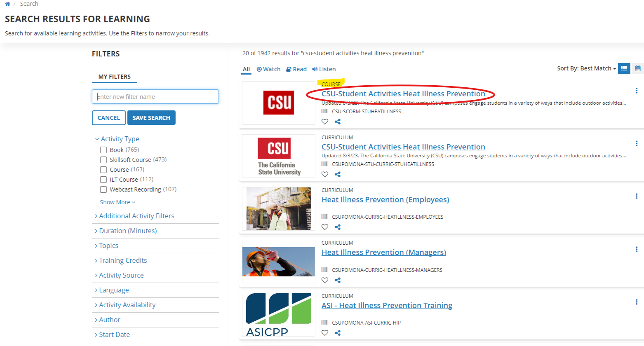Favorite ASI - Heat Illness Prevention Training
644x346 pixels.
(325, 333)
